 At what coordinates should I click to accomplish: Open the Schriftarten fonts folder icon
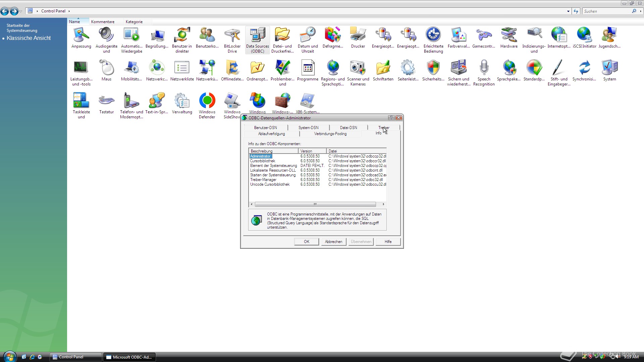tap(383, 68)
